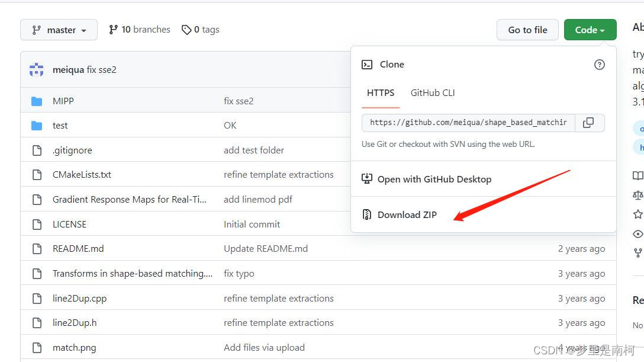This screenshot has height=362, width=644.
Task: Open the master branch selector
Action: tap(59, 29)
